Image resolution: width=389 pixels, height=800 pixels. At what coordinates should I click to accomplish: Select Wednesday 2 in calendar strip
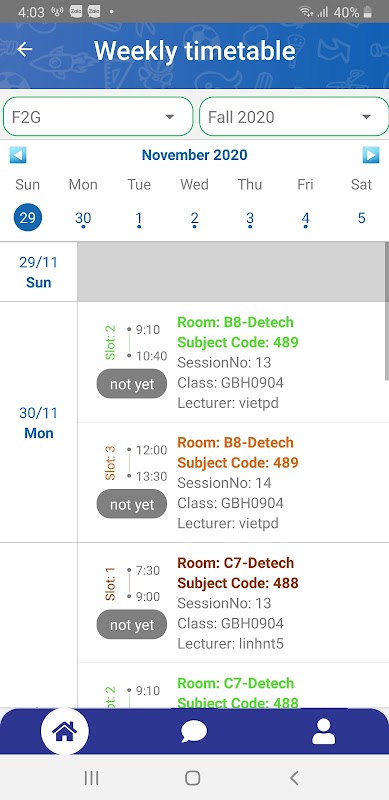(x=194, y=218)
